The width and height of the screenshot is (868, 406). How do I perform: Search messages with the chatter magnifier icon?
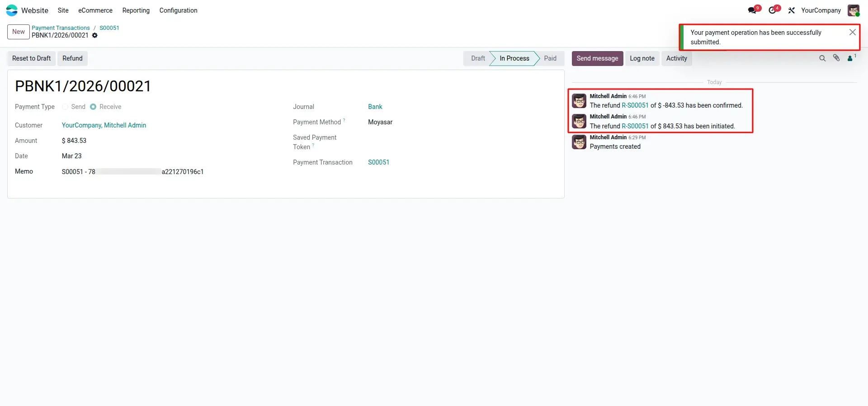(822, 58)
